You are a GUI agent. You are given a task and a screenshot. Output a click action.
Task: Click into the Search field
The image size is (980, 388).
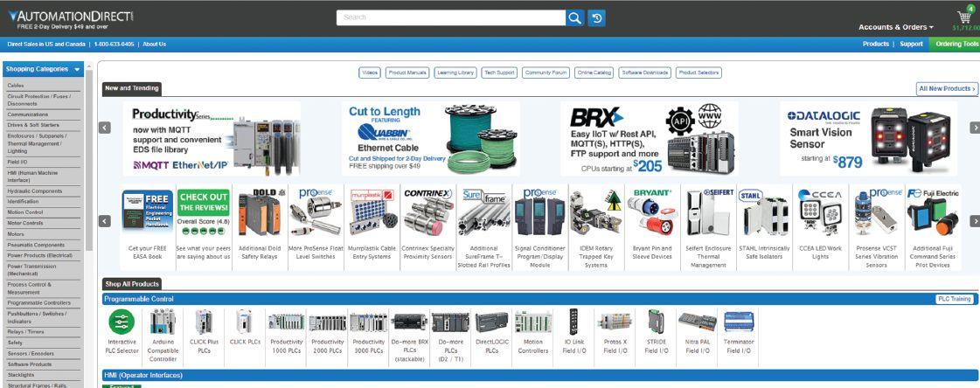(450, 17)
